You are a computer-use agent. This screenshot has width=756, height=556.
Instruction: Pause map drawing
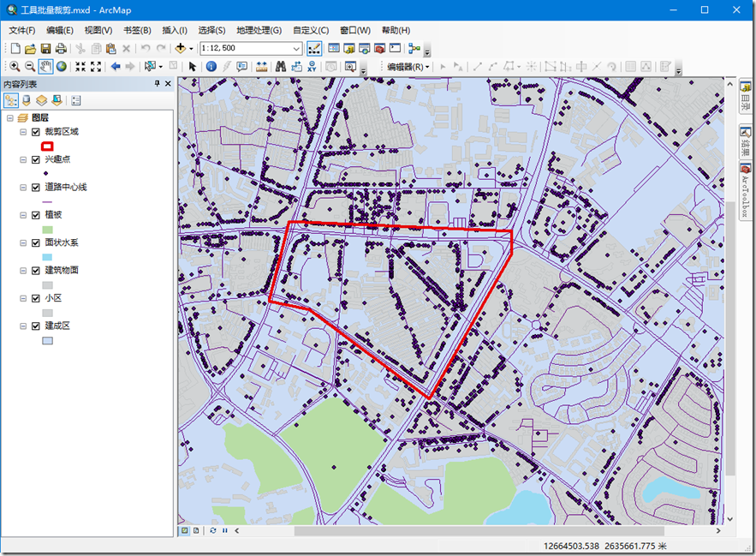224,530
